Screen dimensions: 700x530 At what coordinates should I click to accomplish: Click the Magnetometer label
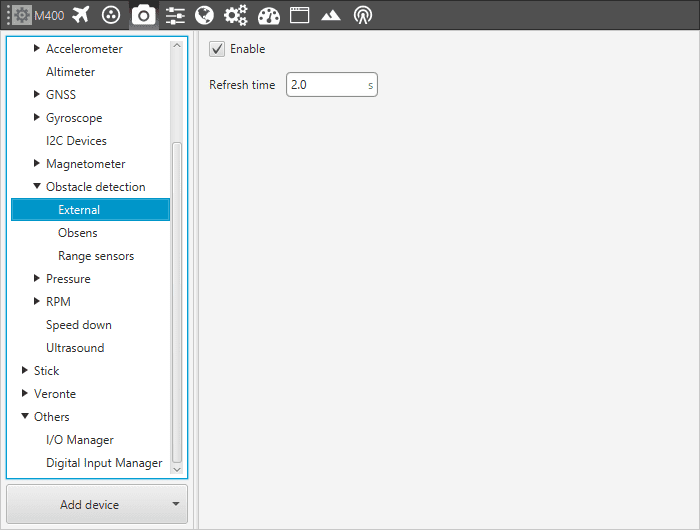[86, 164]
